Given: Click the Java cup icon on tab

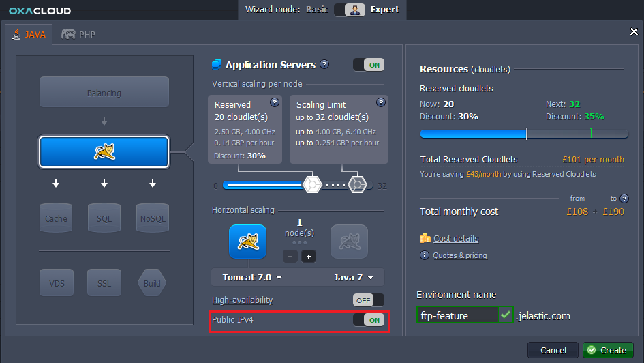Looking at the screenshot, I should (x=16, y=34).
